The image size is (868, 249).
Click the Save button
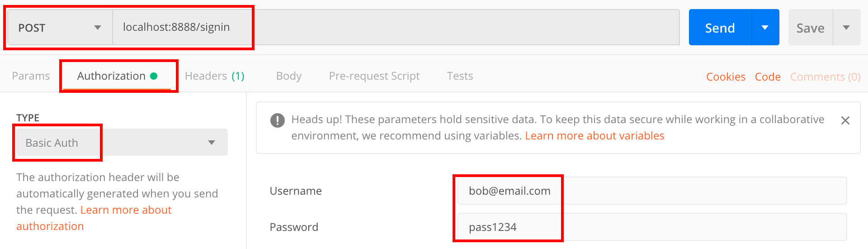coord(810,28)
